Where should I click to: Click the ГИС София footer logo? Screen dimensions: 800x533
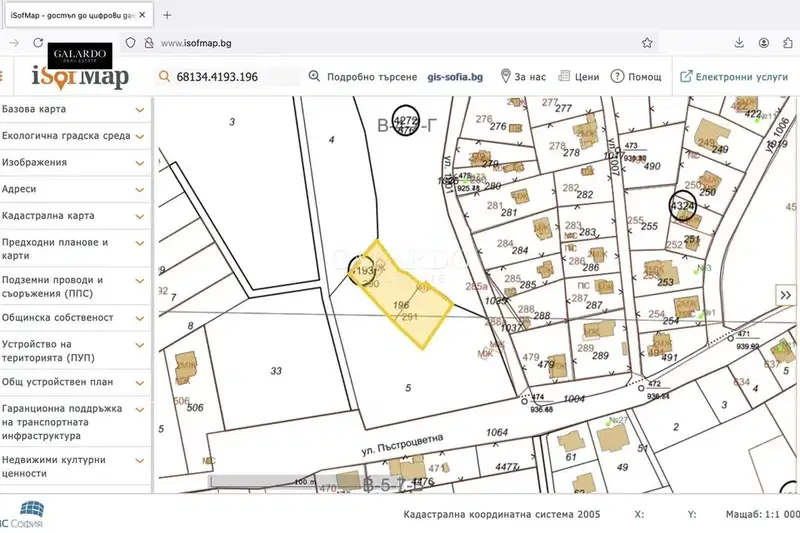[x=24, y=515]
